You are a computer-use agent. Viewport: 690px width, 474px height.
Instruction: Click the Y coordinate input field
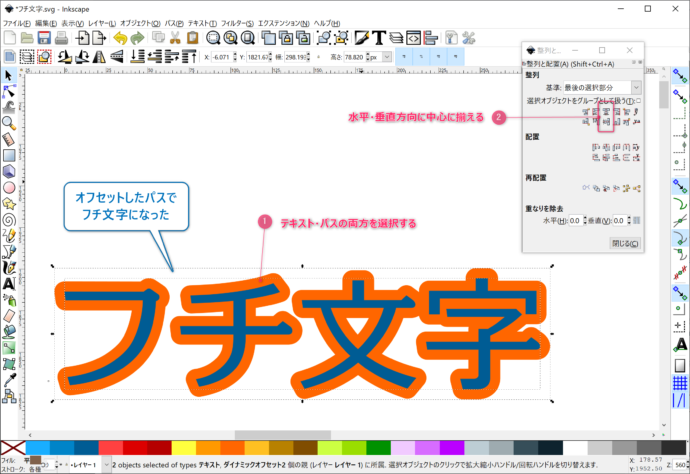click(x=257, y=57)
